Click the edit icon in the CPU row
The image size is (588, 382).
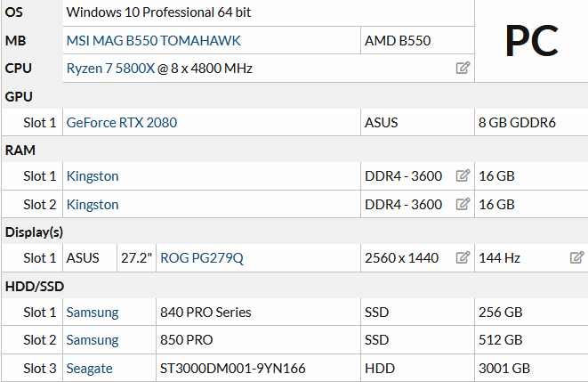pos(463,68)
